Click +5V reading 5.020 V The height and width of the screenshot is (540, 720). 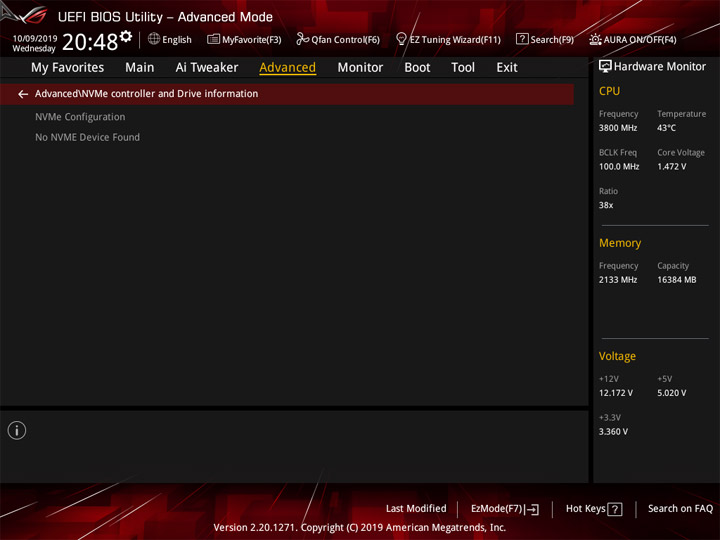671,393
